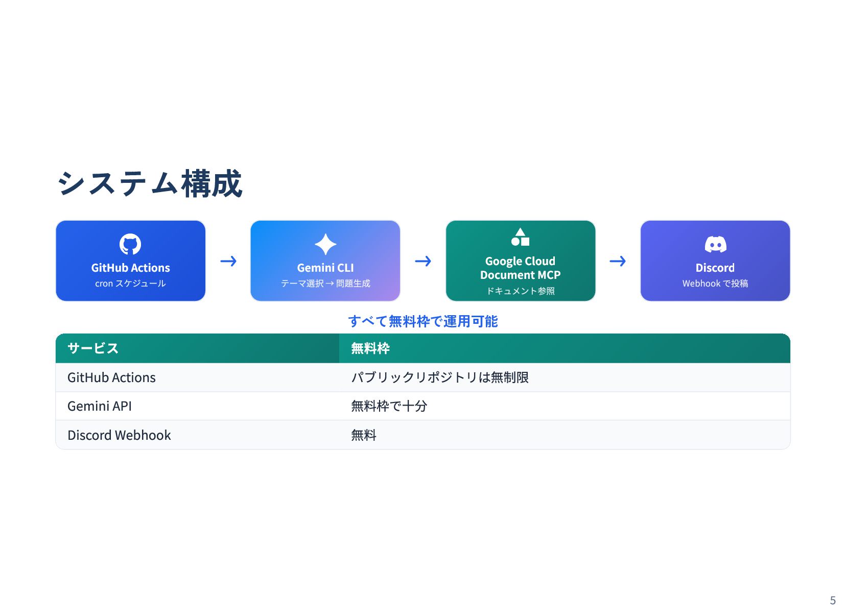Click the 'cron スケジュール' subtitle text
This screenshot has height=616, width=846.
pos(130,283)
